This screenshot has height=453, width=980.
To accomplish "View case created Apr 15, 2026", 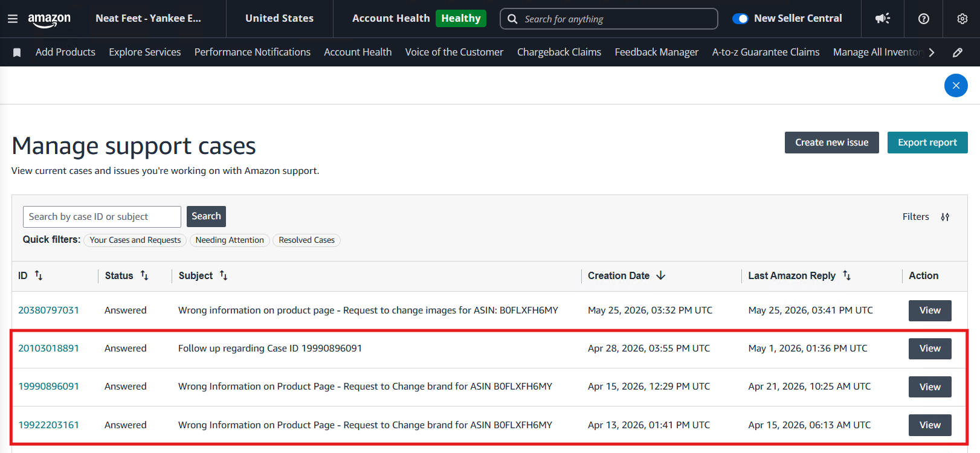I will click(x=930, y=387).
